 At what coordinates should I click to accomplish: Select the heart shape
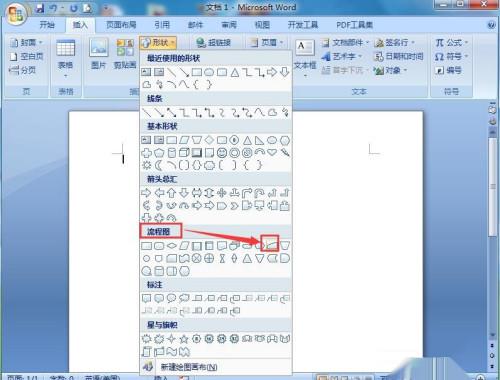pyautogui.click(x=272, y=152)
